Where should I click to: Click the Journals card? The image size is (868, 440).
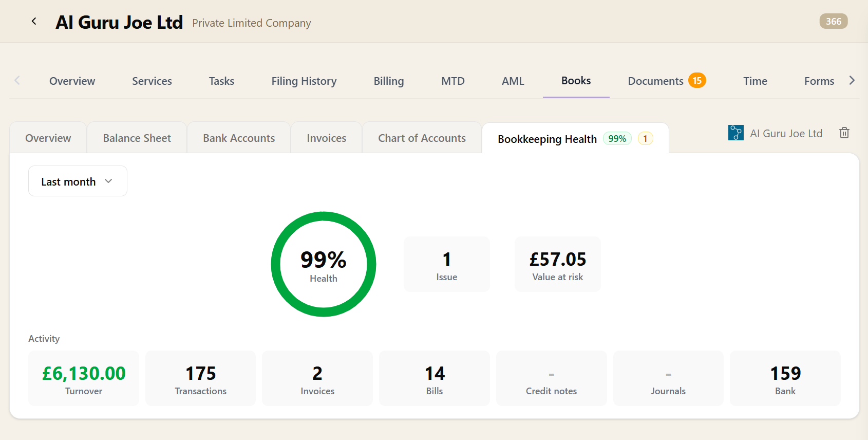668,378
